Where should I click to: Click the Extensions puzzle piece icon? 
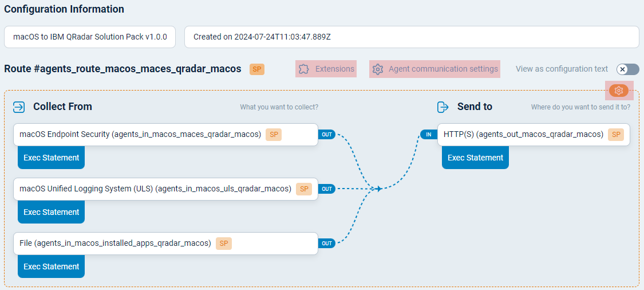(x=304, y=69)
